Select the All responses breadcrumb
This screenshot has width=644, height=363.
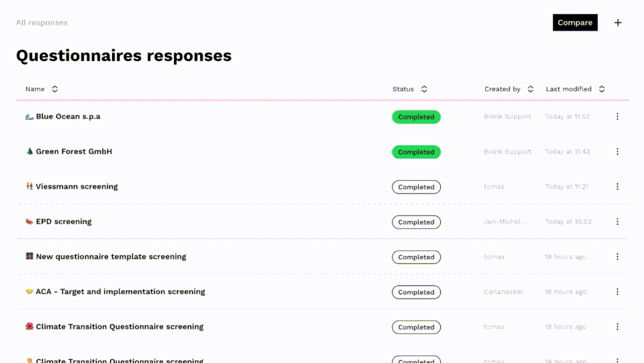(41, 22)
